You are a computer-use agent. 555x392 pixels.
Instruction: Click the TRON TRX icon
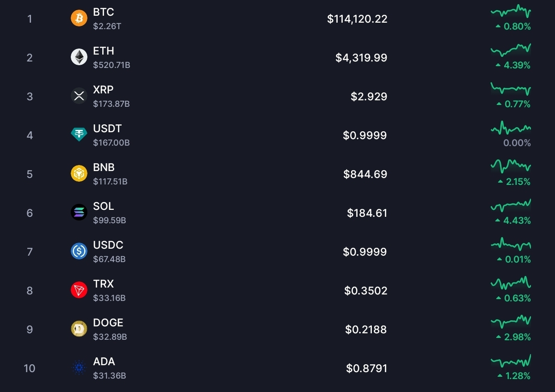(79, 290)
